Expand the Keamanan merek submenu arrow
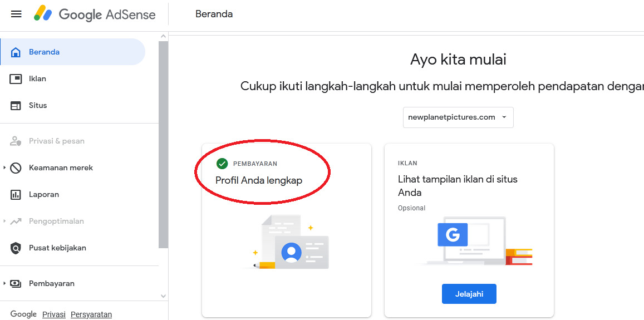This screenshot has height=320, width=644. tap(4, 168)
